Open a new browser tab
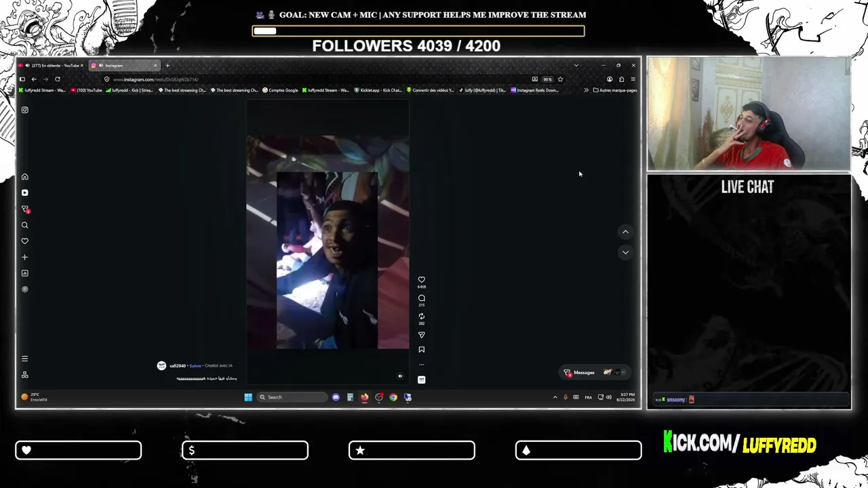 click(167, 66)
